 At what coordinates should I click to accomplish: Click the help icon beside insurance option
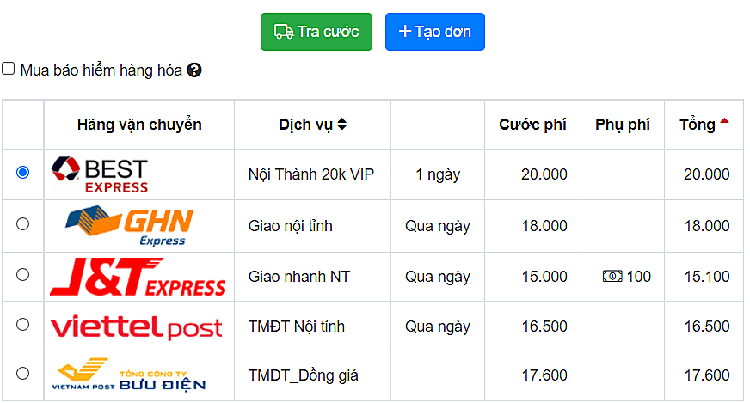[194, 70]
